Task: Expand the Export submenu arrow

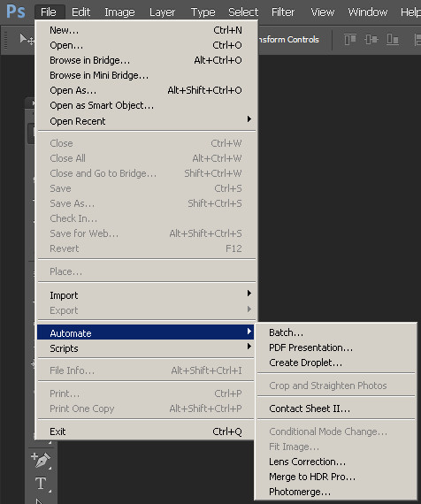Action: (x=249, y=309)
